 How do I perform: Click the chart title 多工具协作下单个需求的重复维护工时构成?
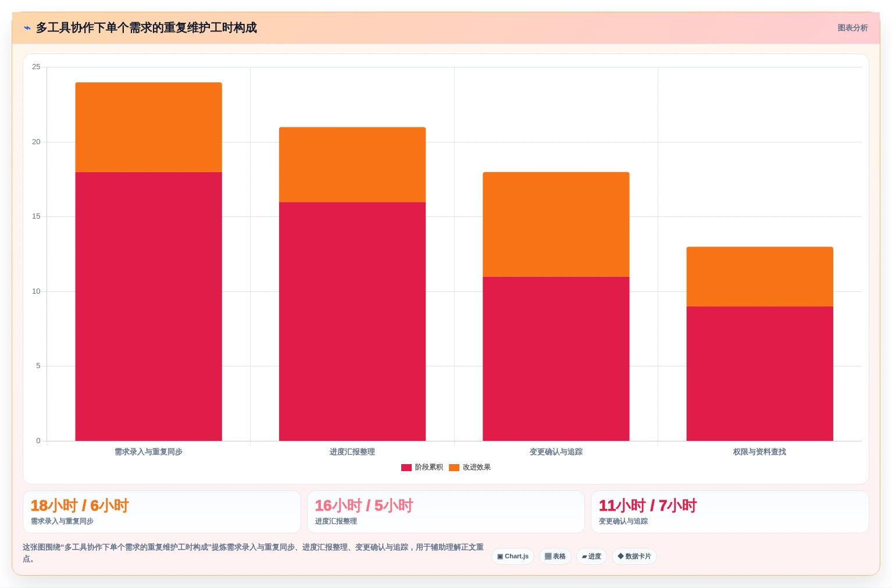tap(147, 28)
